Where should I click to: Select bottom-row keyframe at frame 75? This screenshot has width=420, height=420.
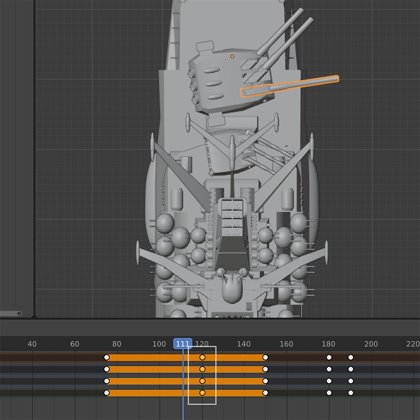point(107,393)
